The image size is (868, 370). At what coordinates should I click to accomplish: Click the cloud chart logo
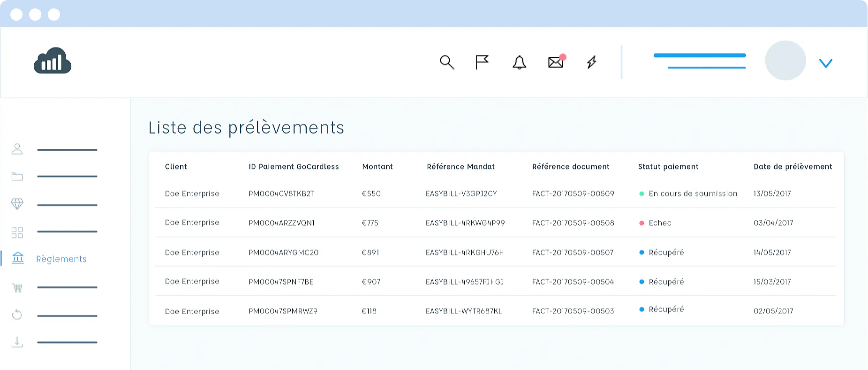click(53, 61)
